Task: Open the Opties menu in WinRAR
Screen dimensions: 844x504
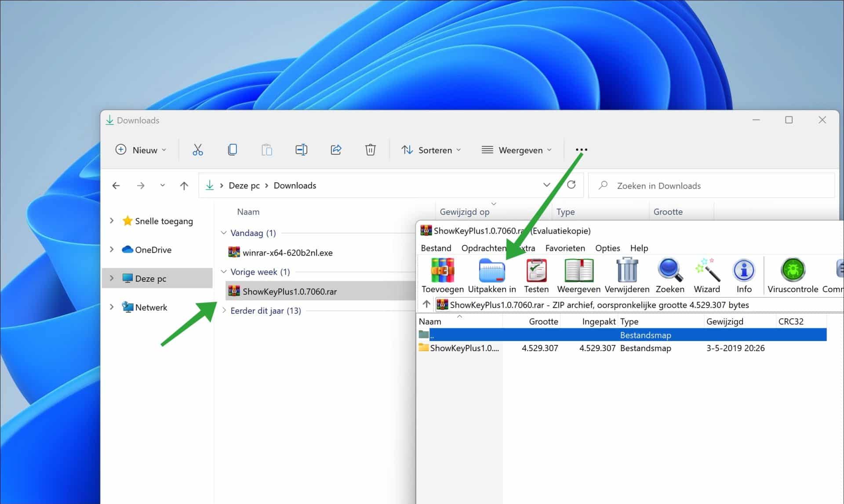Action: (x=608, y=248)
